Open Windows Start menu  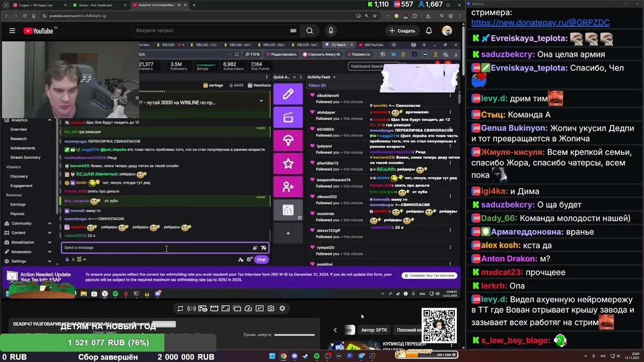pos(272,356)
